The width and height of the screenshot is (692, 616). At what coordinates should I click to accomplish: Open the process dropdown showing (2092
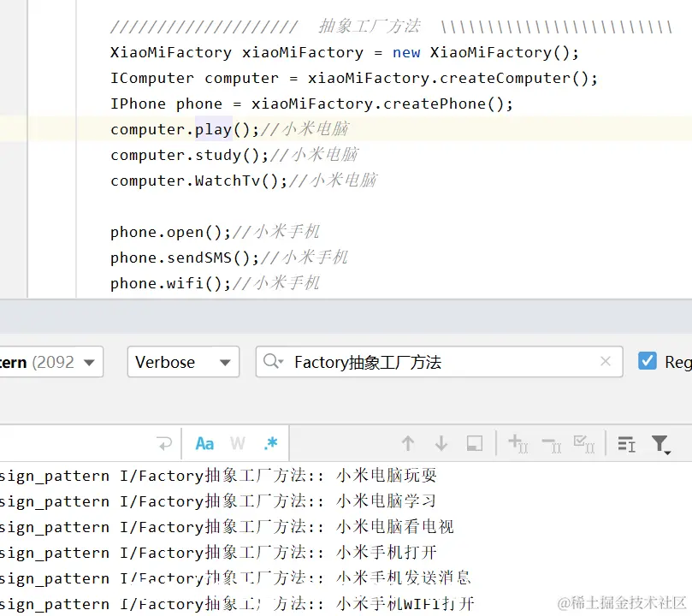tap(51, 362)
